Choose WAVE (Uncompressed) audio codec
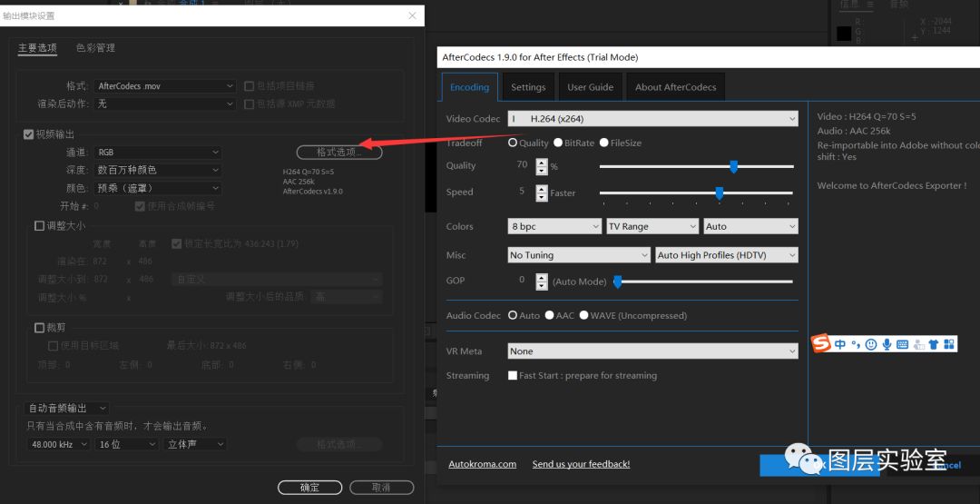The height and width of the screenshot is (504, 980). pyautogui.click(x=583, y=315)
